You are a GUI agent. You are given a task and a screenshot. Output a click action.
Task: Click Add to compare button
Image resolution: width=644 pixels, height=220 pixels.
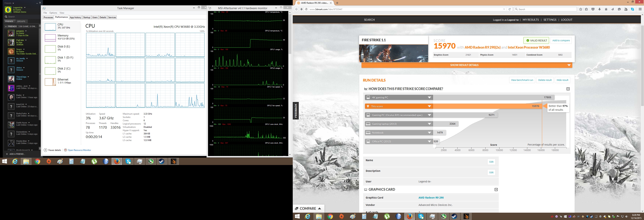pos(561,41)
